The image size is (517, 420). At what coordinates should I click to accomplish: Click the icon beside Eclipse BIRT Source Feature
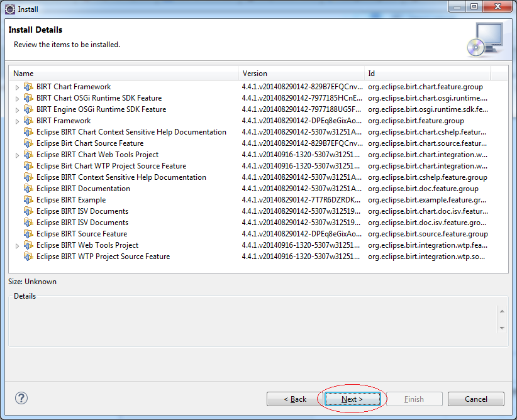(x=28, y=234)
